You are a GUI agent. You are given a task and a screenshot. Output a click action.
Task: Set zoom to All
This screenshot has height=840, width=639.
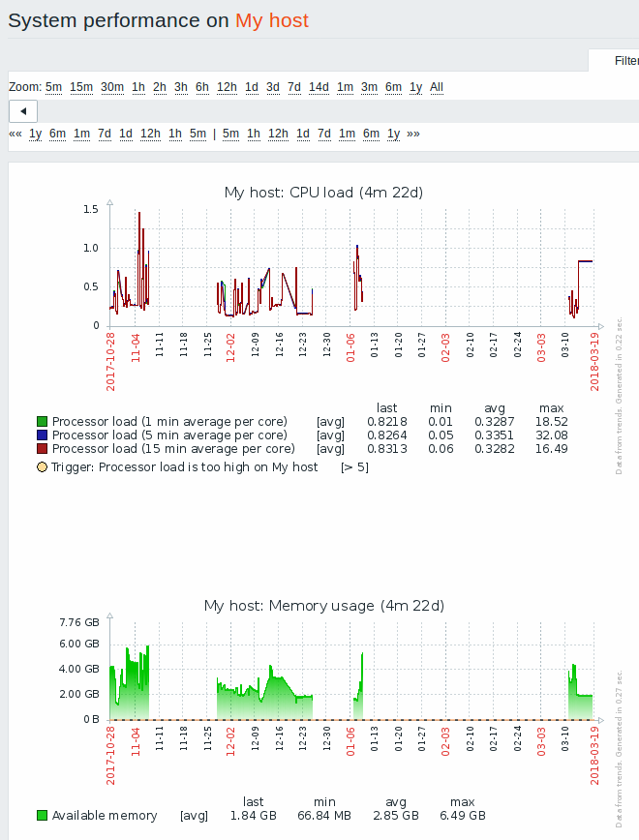click(437, 87)
